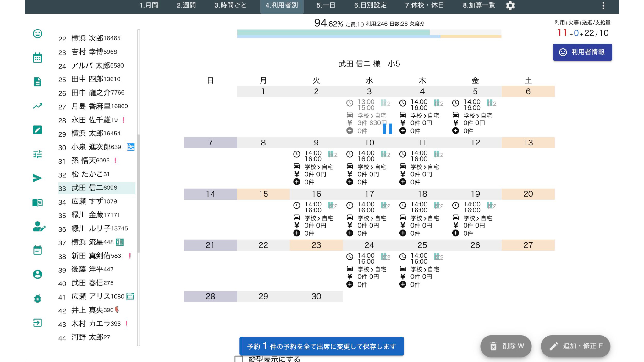Toggle the 縦型表示にする checkbox
The height and width of the screenshot is (362, 644).
point(239,359)
